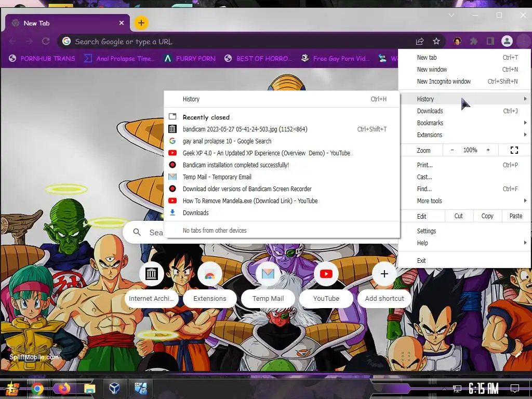This screenshot has height=399, width=532.
Task: Click Cut in the Edit row
Action: coord(458,216)
